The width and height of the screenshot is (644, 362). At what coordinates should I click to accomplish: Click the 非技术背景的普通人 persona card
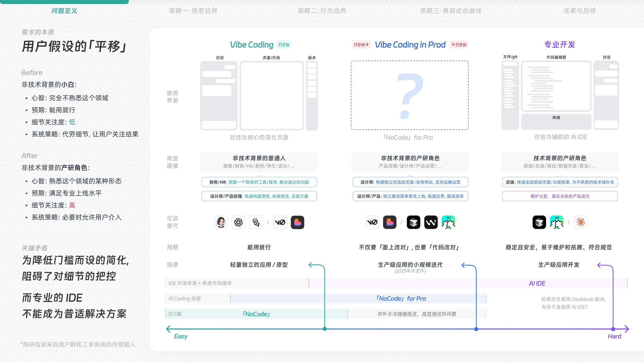tap(259, 162)
